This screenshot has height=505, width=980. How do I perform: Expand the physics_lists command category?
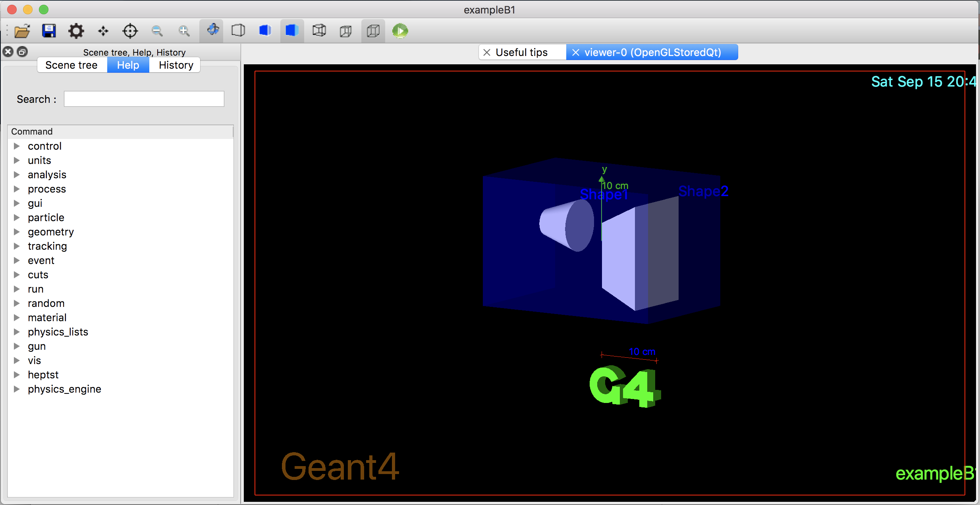16,332
